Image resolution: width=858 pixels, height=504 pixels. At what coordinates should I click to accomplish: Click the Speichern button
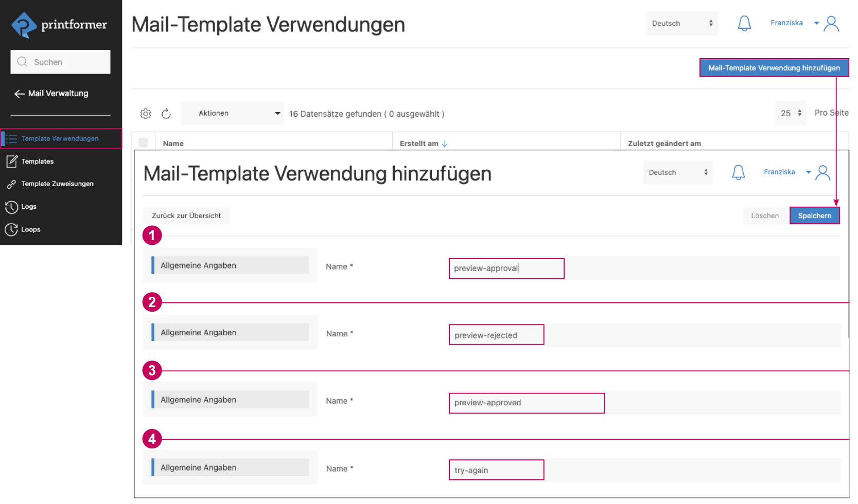click(814, 215)
